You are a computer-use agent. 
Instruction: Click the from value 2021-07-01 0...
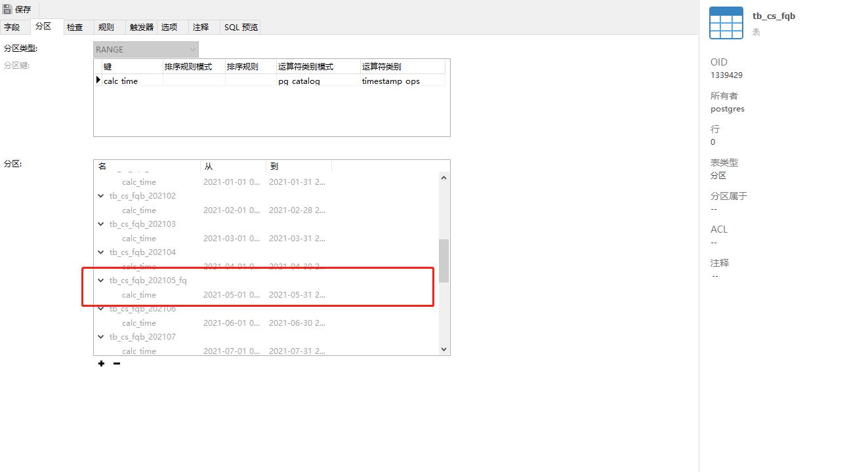(x=232, y=351)
